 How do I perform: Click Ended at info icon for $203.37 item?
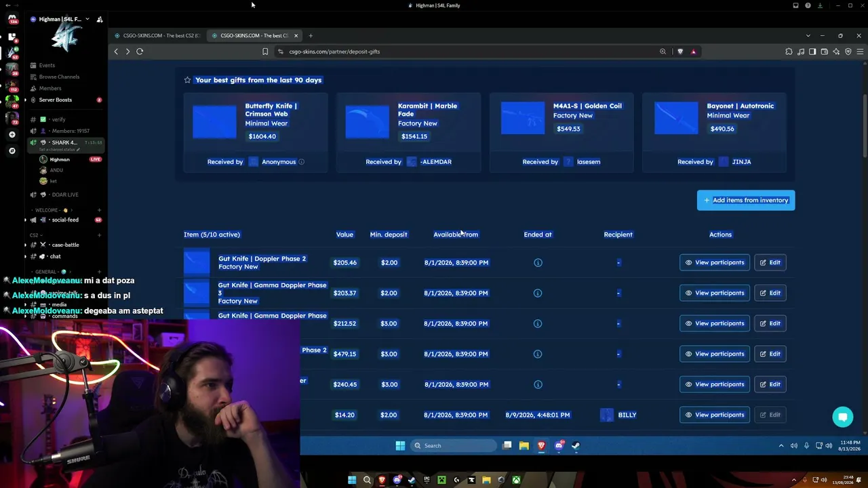click(x=538, y=293)
